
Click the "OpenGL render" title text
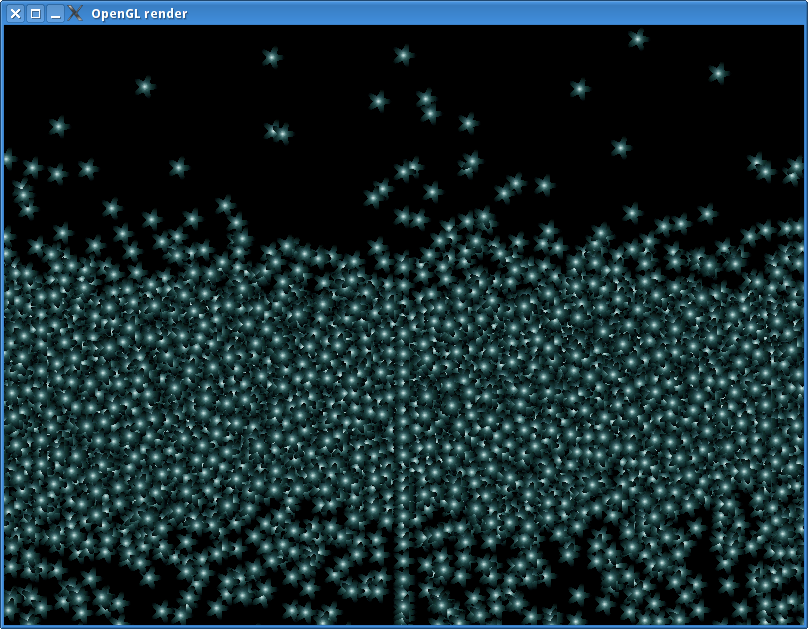click(139, 13)
